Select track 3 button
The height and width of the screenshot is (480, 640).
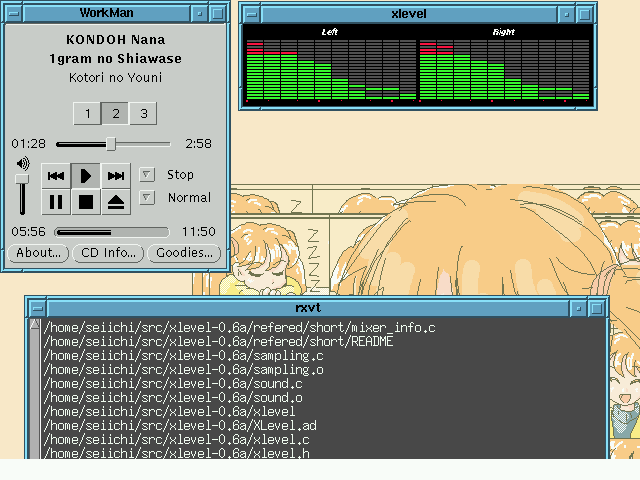click(143, 113)
